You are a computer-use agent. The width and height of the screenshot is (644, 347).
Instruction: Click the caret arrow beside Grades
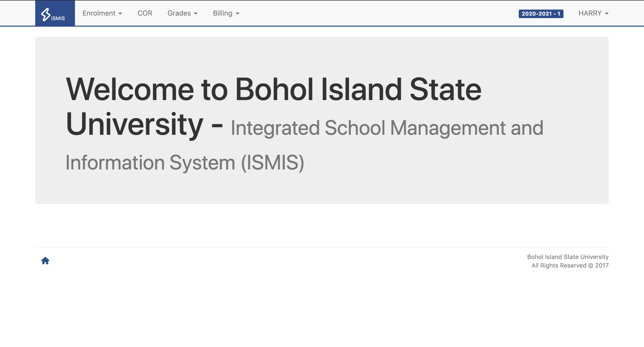point(196,14)
